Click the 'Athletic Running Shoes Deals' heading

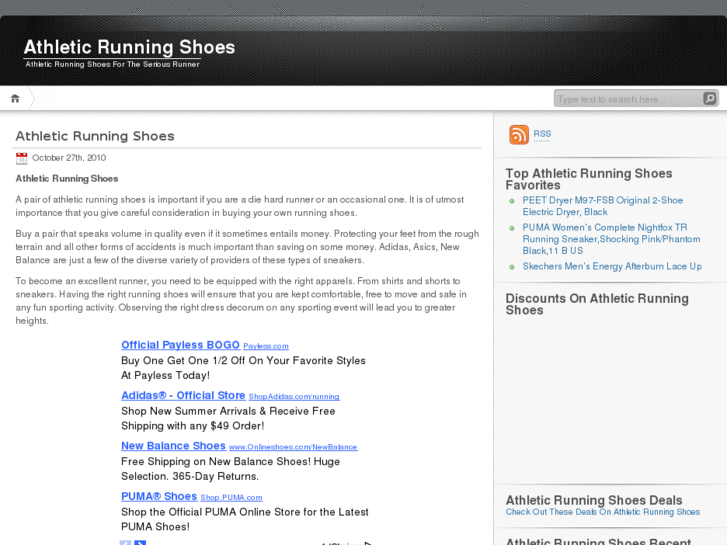click(594, 500)
